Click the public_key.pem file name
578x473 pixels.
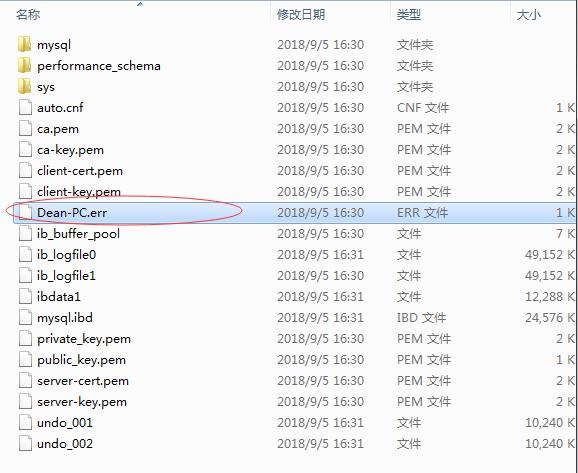click(81, 360)
